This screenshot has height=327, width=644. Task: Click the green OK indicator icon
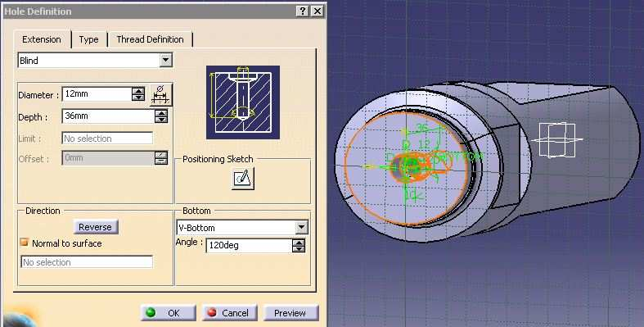click(x=151, y=312)
